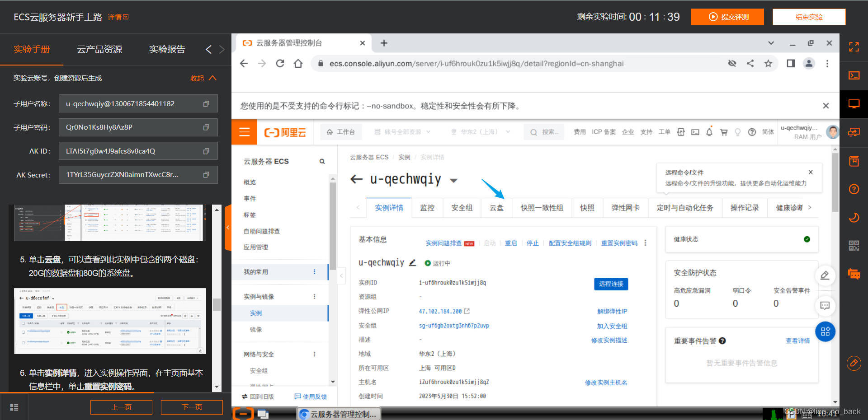
Task: Click the 重置实例密码 link
Action: (619, 243)
